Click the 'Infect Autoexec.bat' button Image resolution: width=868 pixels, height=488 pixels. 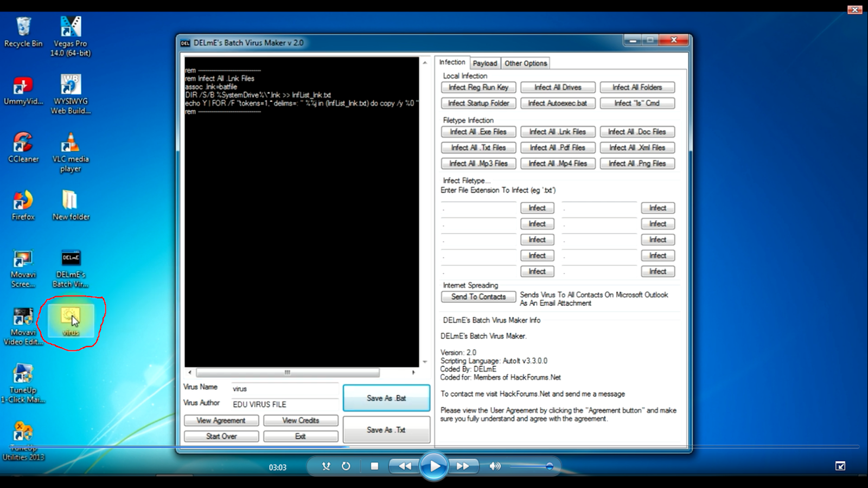pyautogui.click(x=558, y=103)
